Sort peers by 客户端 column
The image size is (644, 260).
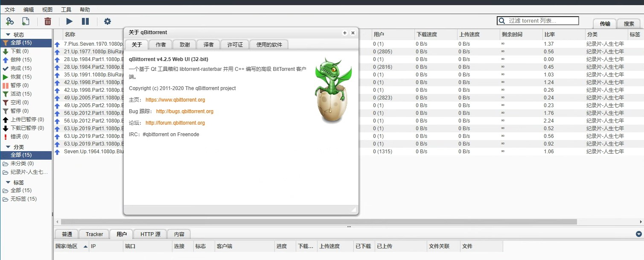(x=245, y=246)
